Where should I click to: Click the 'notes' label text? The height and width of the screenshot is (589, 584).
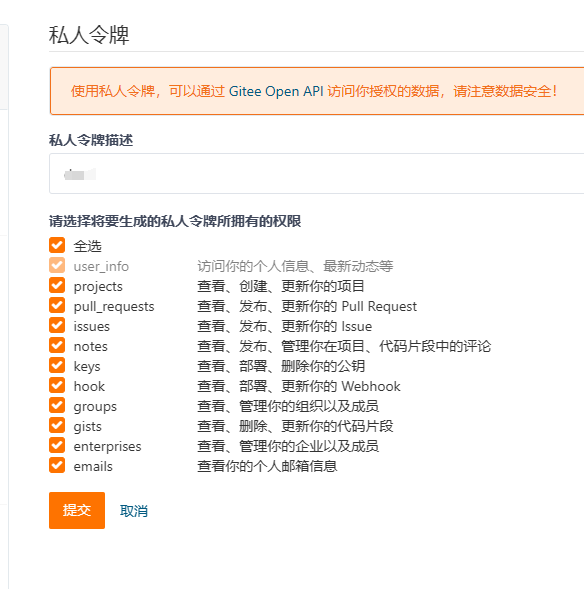click(x=91, y=346)
